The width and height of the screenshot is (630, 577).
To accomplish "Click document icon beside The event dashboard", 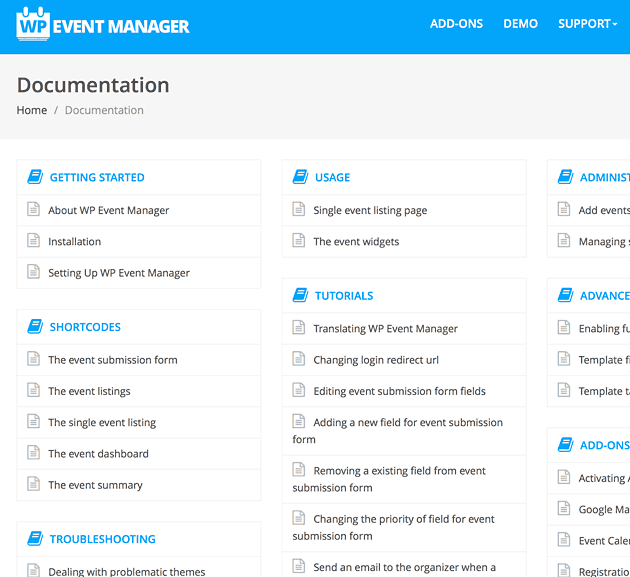I will [33, 452].
